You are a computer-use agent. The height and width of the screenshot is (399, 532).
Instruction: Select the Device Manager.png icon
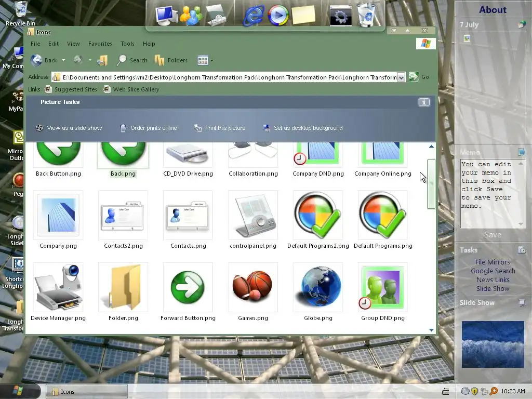58,287
